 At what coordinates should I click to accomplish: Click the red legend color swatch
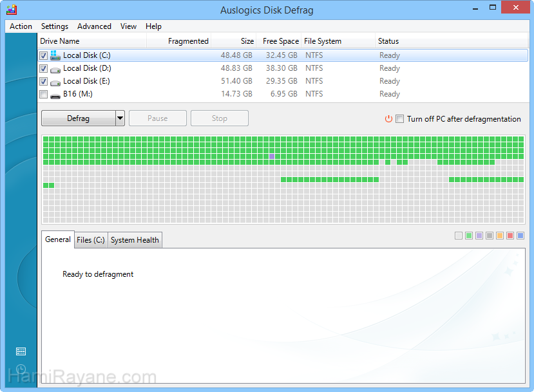(510, 236)
